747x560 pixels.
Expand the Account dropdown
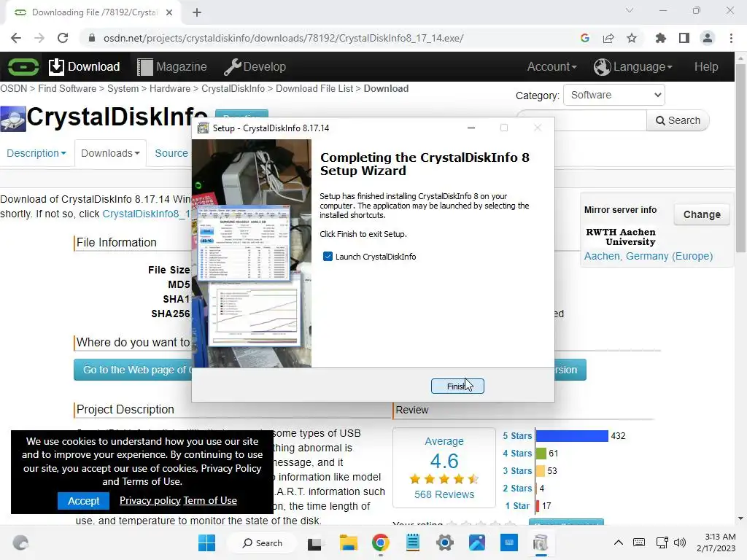click(551, 66)
